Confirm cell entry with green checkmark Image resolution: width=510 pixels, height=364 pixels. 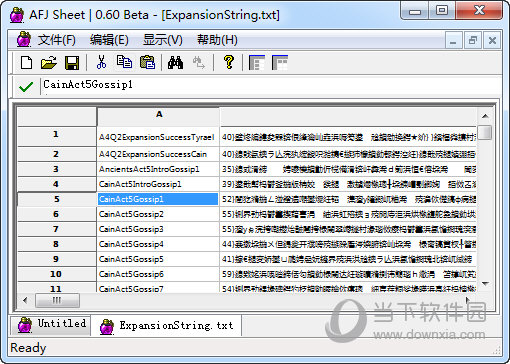point(26,87)
